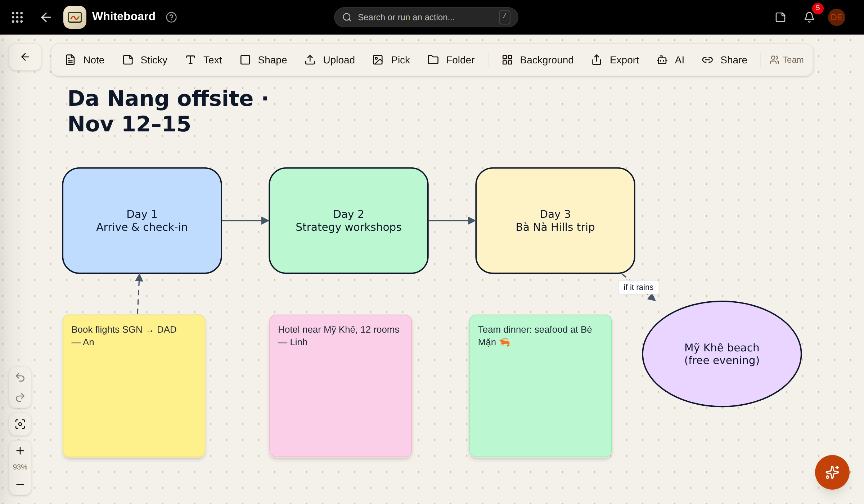Collapse sidebar with the left arrow button
This screenshot has height=504, width=864.
click(x=25, y=57)
